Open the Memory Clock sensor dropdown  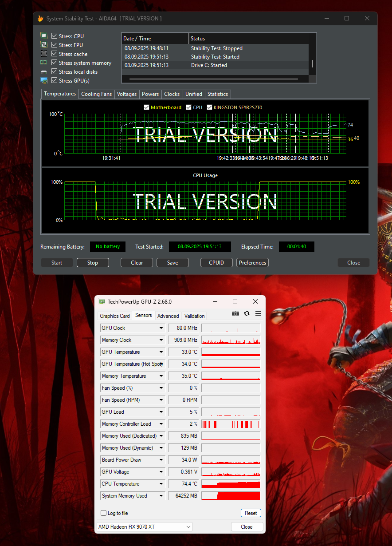click(x=161, y=340)
